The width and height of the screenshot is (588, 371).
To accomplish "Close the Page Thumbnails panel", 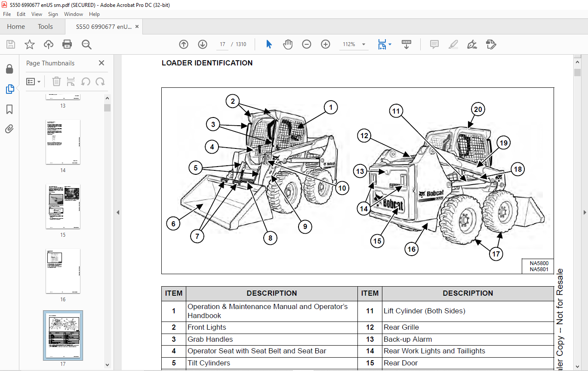I will pyautogui.click(x=102, y=63).
